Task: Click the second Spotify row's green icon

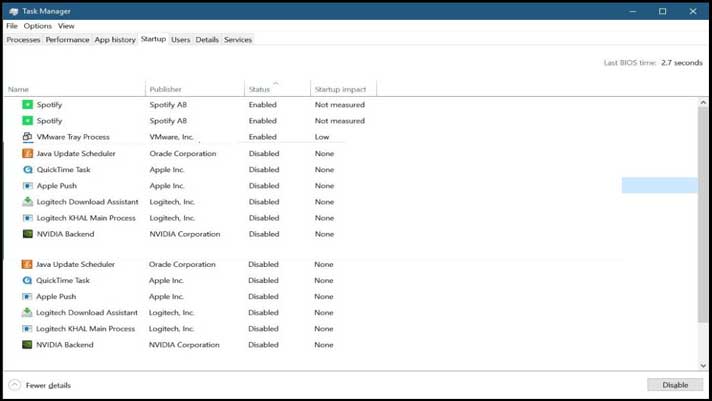Action: click(x=27, y=121)
